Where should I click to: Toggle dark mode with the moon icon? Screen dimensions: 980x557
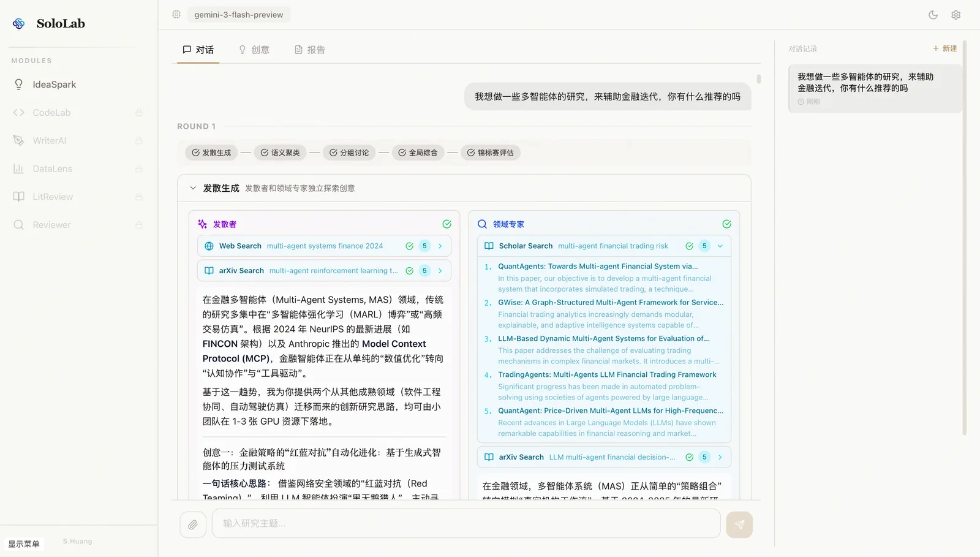933,15
